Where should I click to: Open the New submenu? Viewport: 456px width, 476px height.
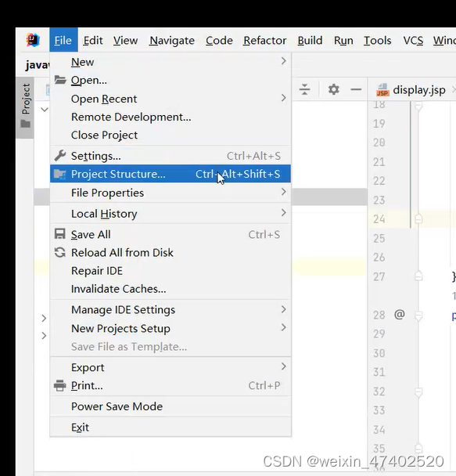(171, 62)
